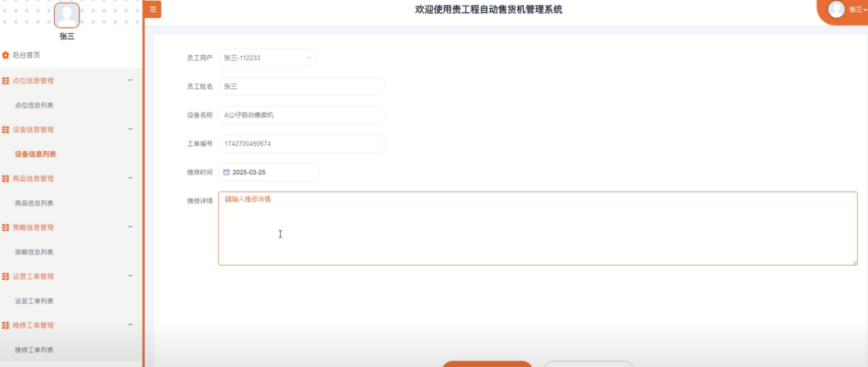
Task: Open 运营工单列表 menu item
Action: [x=34, y=301]
